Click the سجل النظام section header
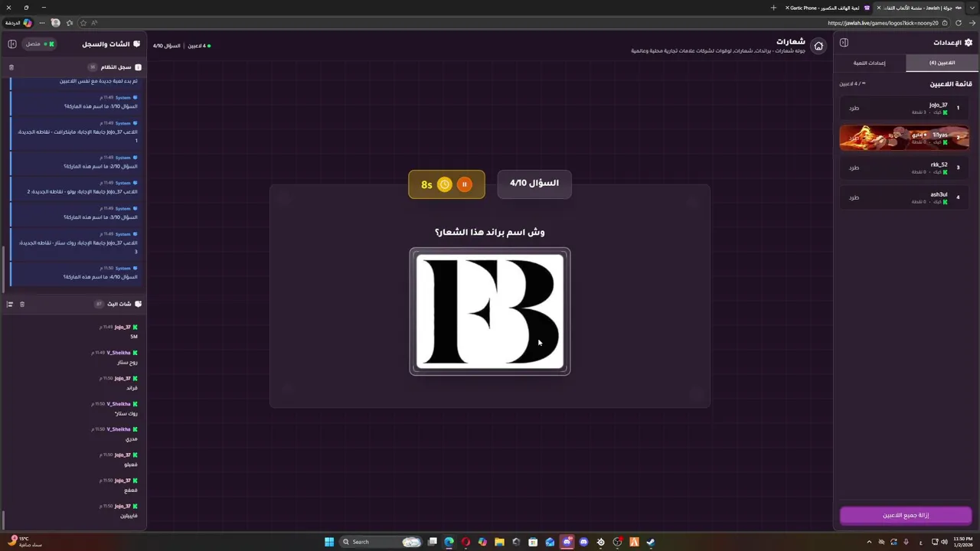980x551 pixels. (116, 67)
